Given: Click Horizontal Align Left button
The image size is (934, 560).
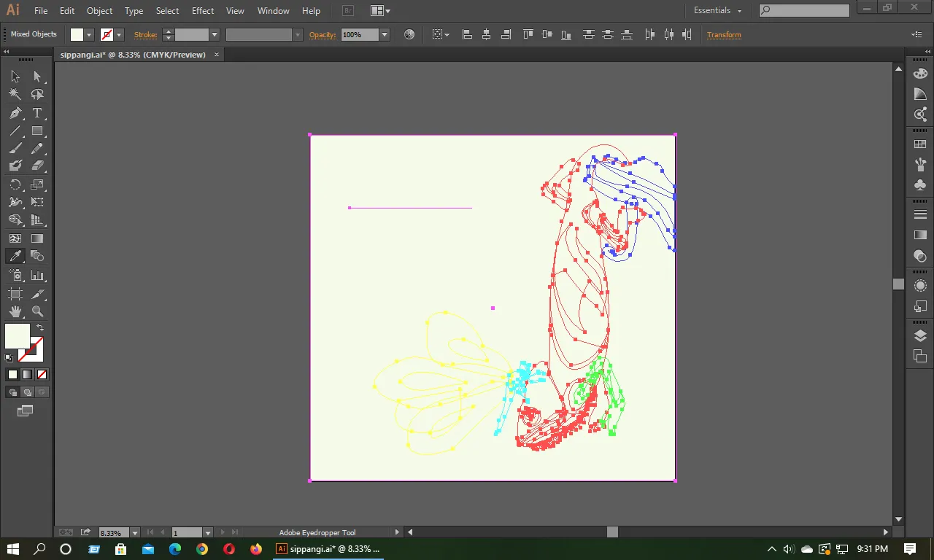Looking at the screenshot, I should click(467, 34).
